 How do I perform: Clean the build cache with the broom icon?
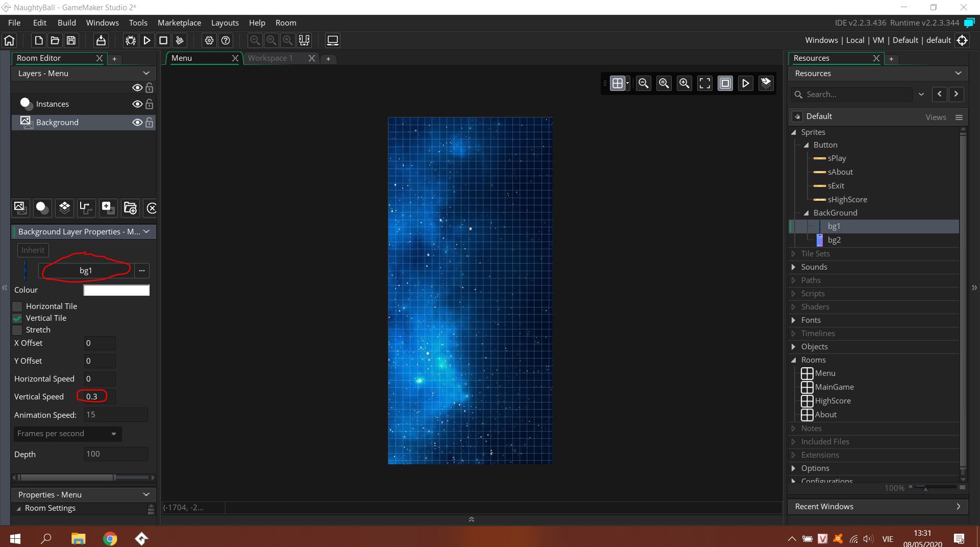180,40
